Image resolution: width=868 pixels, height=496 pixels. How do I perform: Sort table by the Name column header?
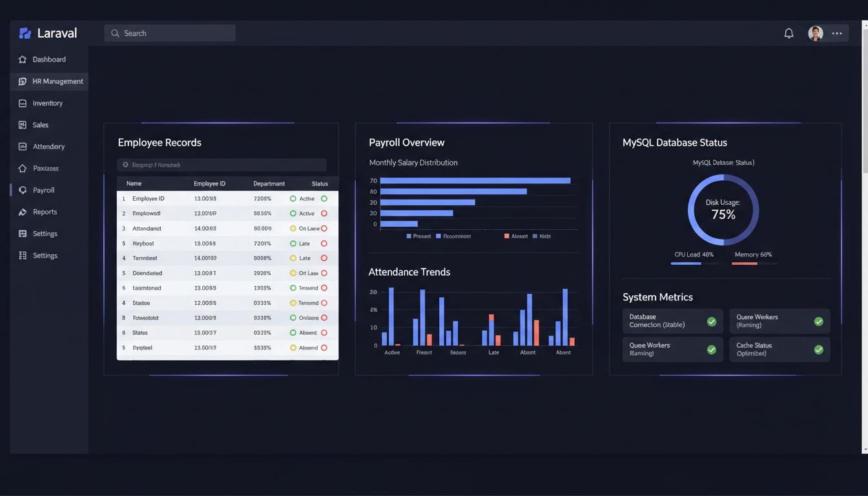point(134,184)
